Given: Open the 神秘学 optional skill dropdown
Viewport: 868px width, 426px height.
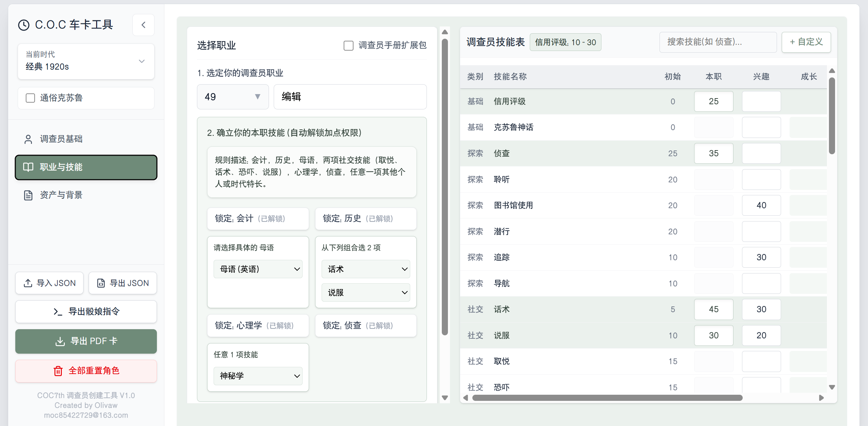Looking at the screenshot, I should (x=258, y=376).
